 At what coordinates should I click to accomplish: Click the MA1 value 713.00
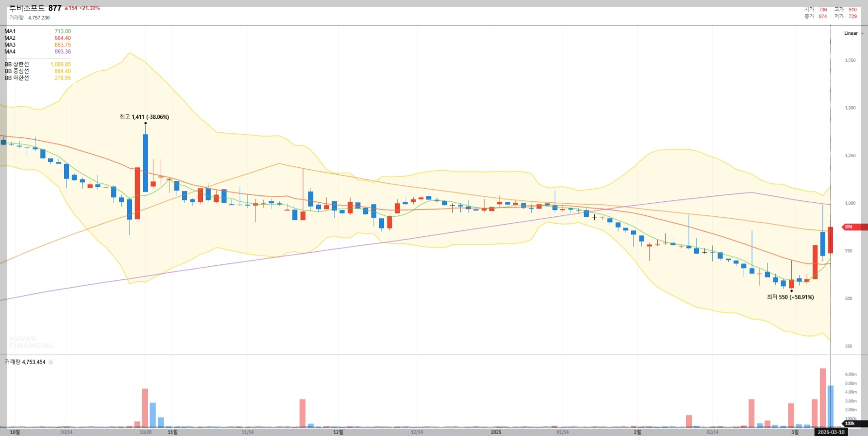[x=63, y=32]
